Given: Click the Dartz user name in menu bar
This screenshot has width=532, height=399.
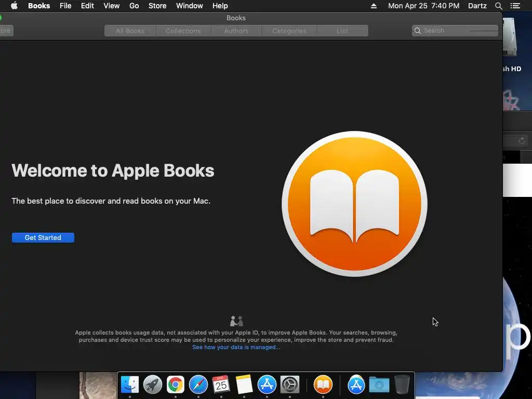Looking at the screenshot, I should (x=477, y=6).
